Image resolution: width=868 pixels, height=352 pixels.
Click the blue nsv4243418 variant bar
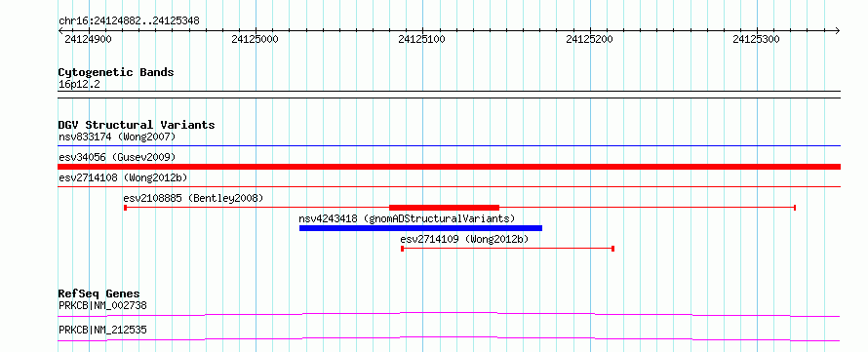coord(420,228)
